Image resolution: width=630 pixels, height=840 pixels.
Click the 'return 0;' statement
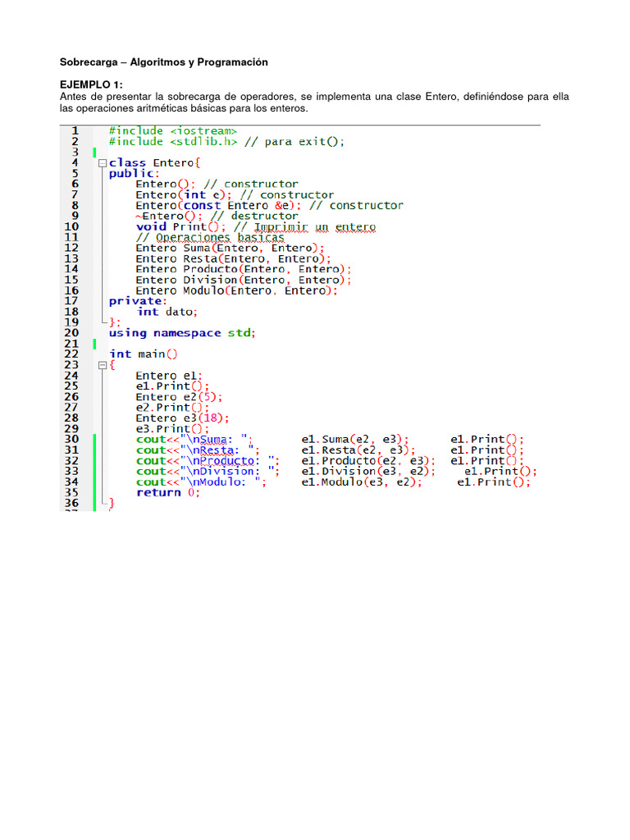(167, 492)
